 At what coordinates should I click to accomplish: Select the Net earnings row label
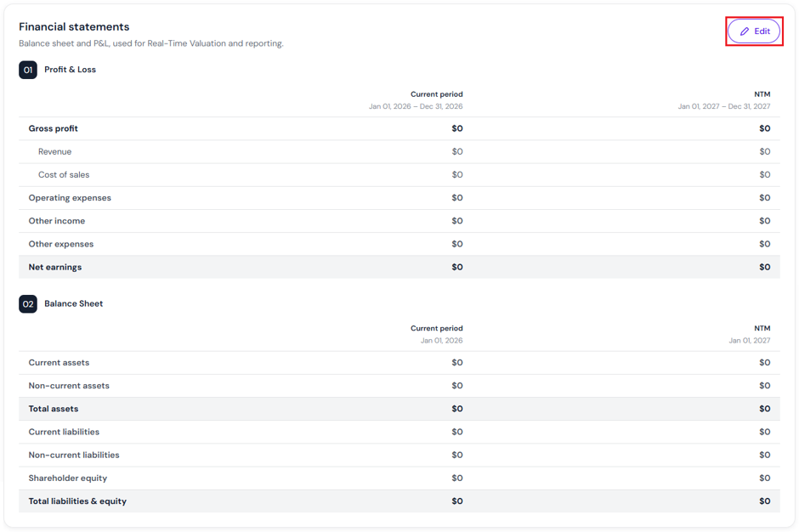(55, 267)
